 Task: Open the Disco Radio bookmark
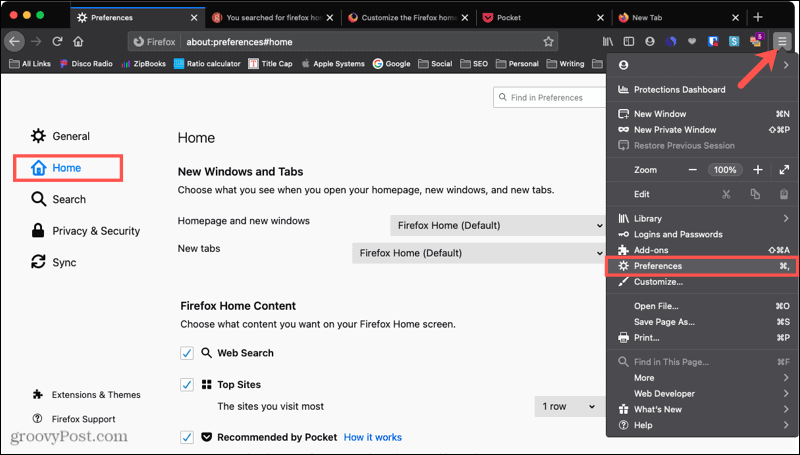point(86,64)
